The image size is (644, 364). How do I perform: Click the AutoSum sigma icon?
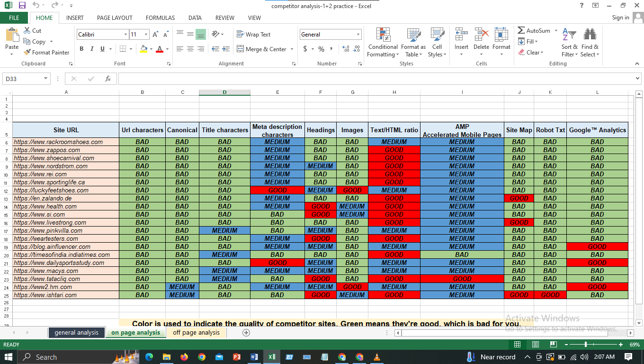(521, 31)
